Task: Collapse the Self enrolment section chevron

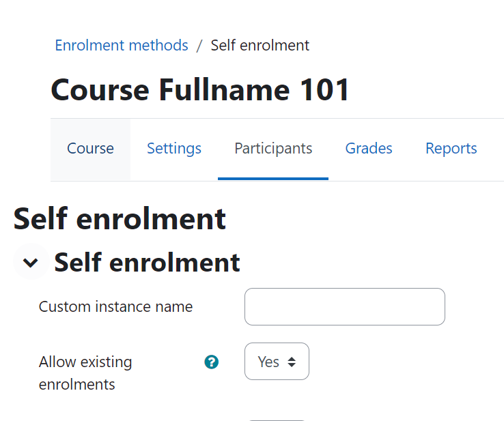Action: 31,263
